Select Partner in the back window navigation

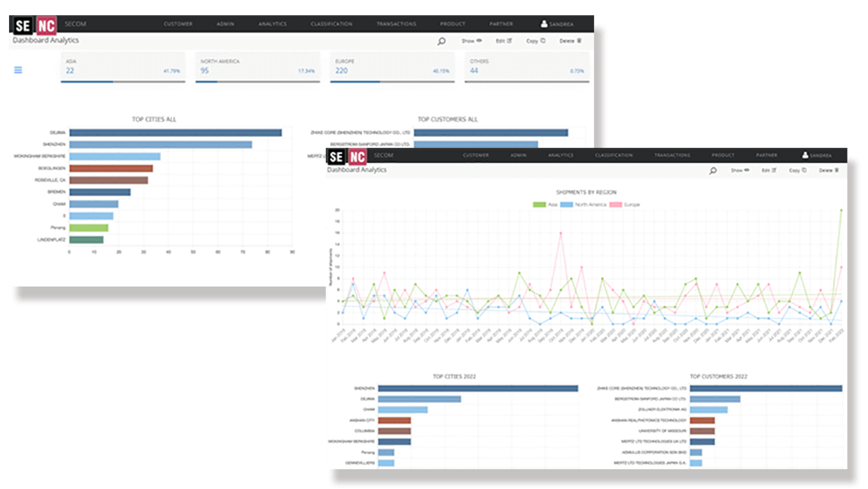[501, 24]
